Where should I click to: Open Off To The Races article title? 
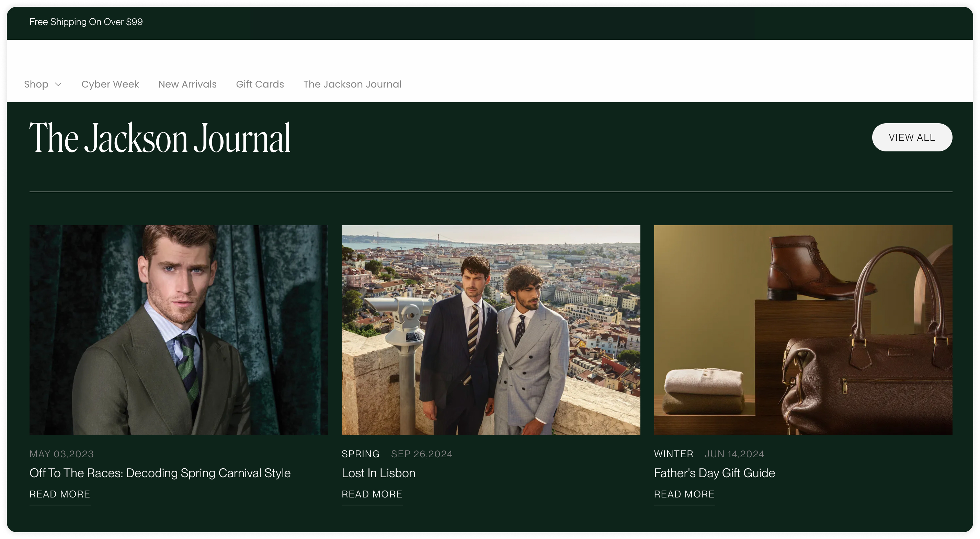tap(160, 473)
